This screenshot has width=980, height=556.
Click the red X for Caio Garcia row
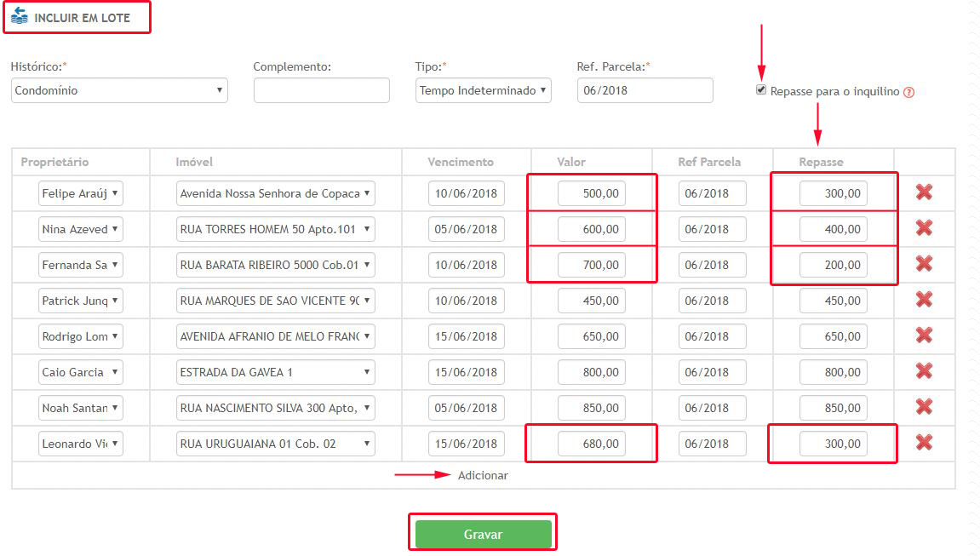click(924, 371)
